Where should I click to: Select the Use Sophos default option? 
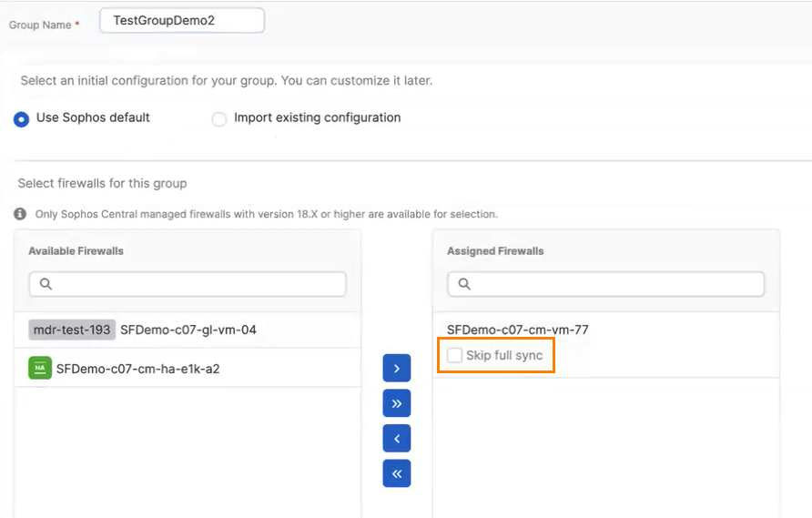click(x=22, y=118)
